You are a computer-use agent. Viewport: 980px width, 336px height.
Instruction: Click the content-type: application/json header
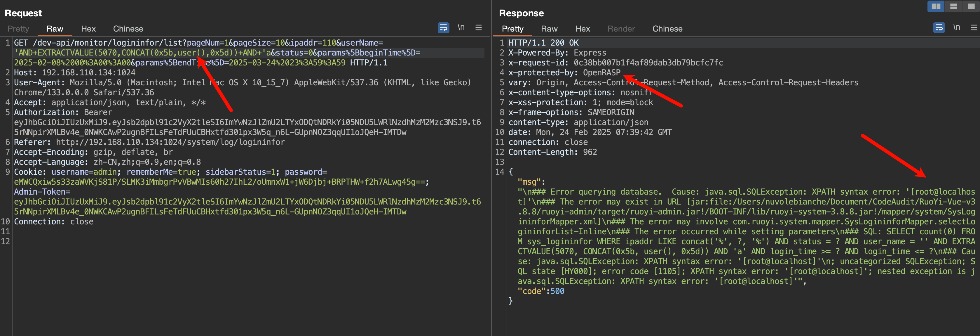[578, 122]
